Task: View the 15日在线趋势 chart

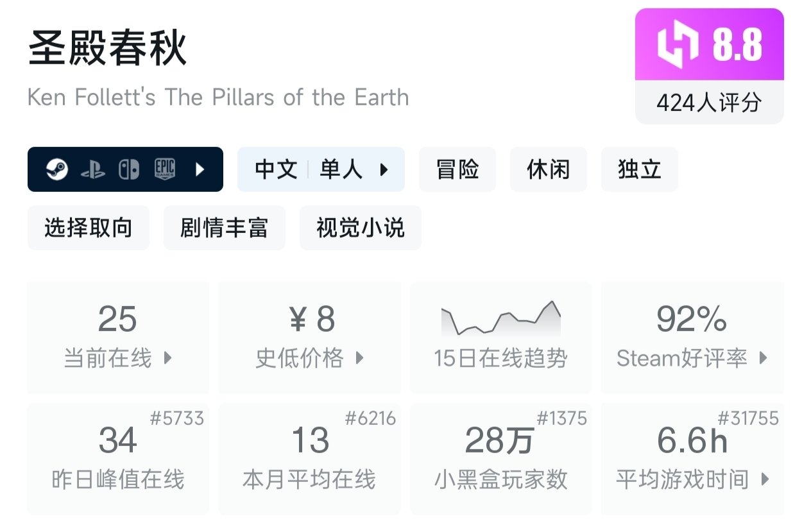Action: click(500, 338)
